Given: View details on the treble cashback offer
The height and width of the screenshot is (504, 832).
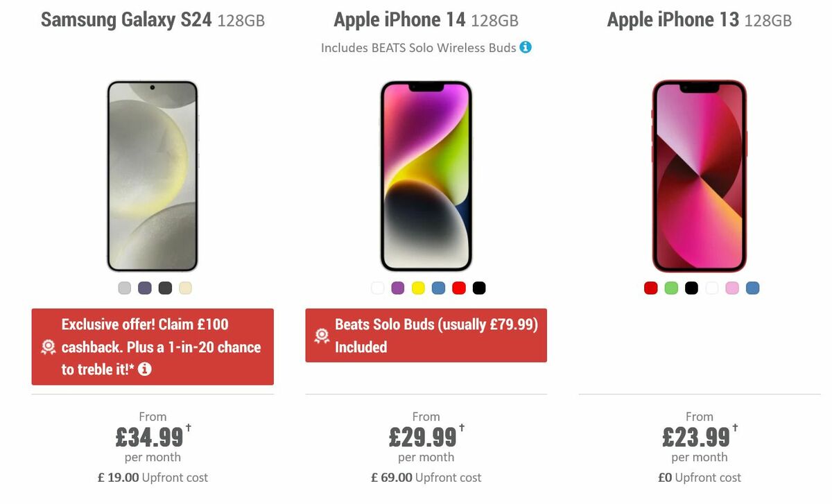Looking at the screenshot, I should (x=145, y=370).
